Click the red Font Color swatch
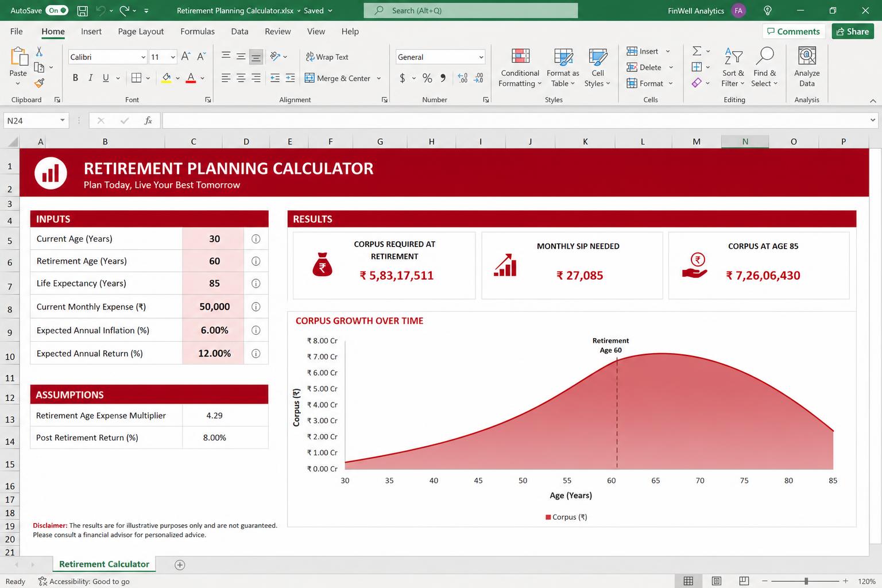Image resolution: width=882 pixels, height=588 pixels. [x=191, y=78]
